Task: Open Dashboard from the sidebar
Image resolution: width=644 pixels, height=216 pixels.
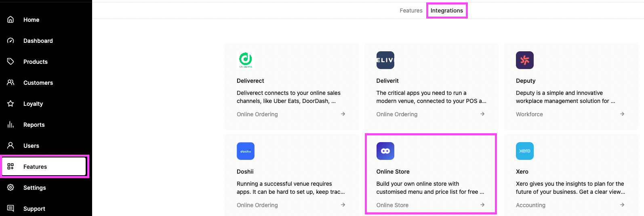Action: click(x=38, y=41)
